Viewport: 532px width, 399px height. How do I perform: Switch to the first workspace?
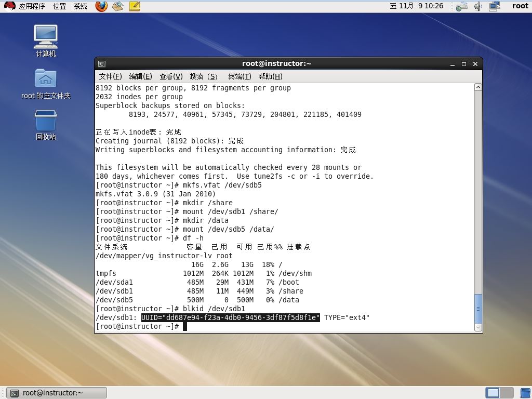point(493,393)
